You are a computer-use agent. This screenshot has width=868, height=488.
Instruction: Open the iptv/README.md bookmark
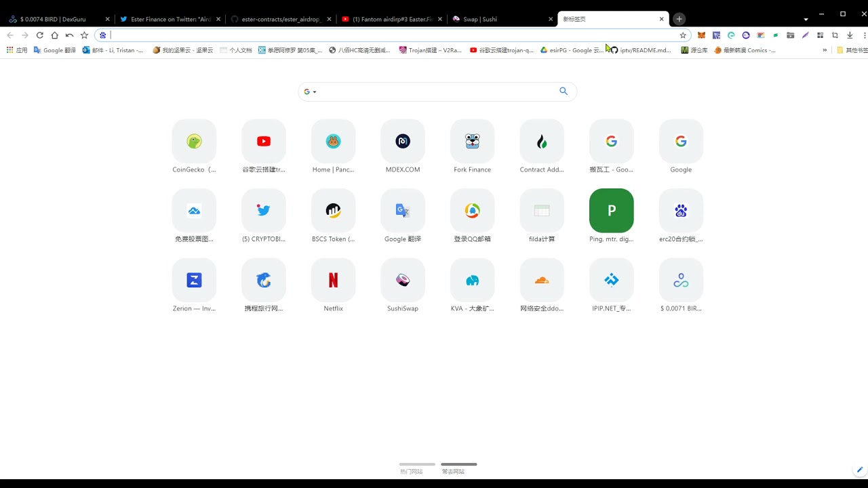641,50
